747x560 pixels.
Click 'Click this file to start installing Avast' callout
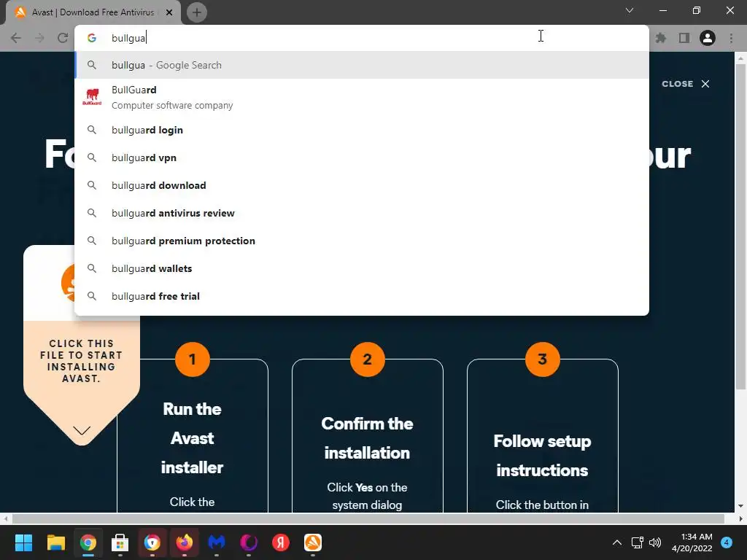point(82,361)
